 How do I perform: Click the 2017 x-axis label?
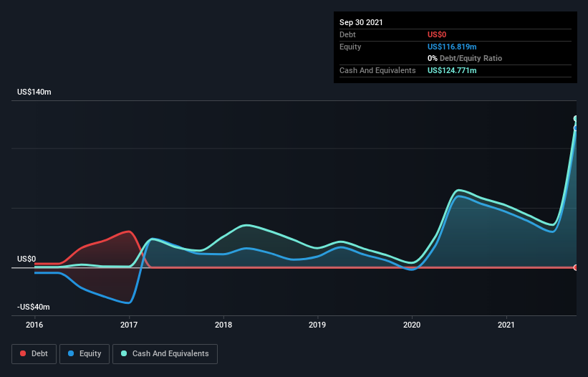129,325
